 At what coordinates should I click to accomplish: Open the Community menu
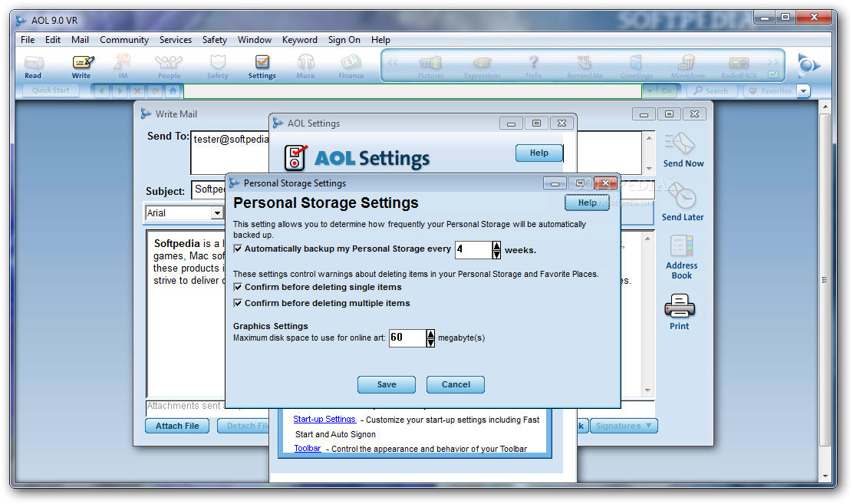coord(124,40)
